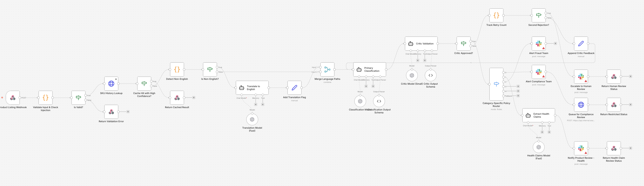Select the Validate Input & Check Injection code node
The image size is (644, 186).
[45, 98]
